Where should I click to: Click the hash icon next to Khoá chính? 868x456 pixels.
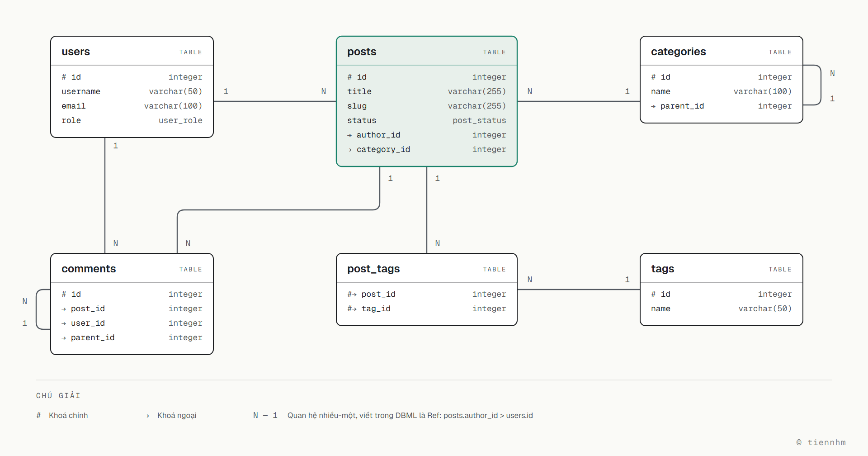point(38,415)
